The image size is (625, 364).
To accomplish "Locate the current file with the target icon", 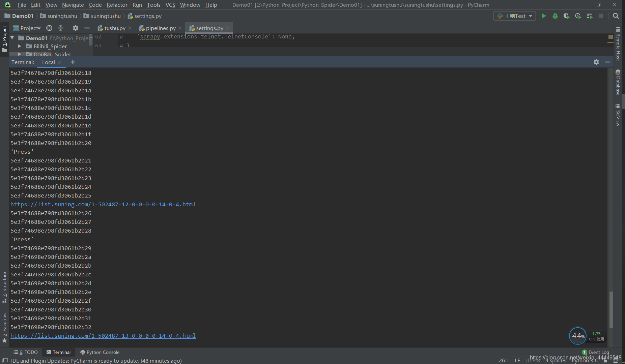I will click(x=49, y=28).
